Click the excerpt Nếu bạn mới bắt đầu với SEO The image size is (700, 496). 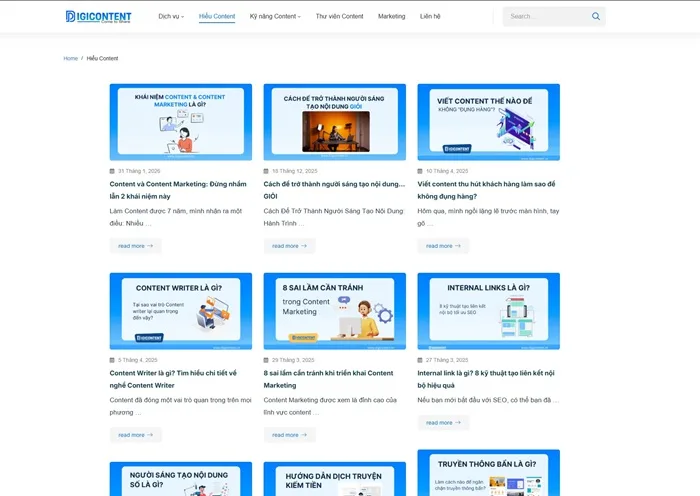click(488, 400)
